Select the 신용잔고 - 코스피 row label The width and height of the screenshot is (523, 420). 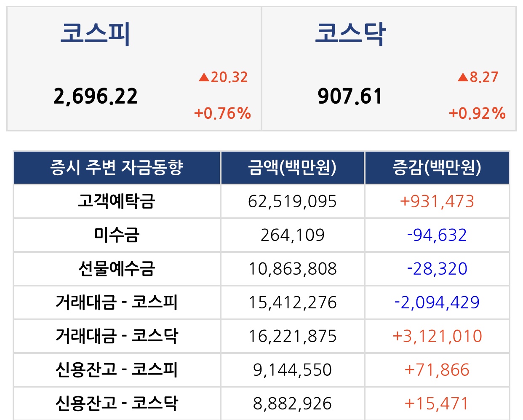117,369
